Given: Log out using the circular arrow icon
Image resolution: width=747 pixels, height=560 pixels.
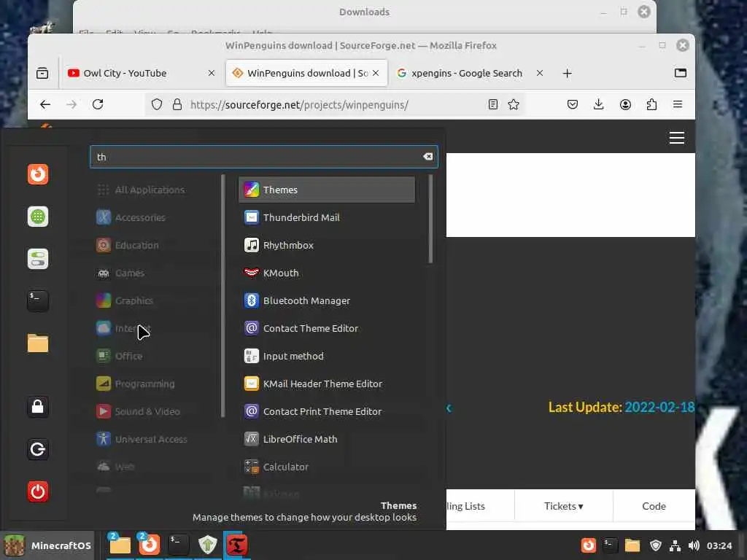Looking at the screenshot, I should (x=38, y=449).
